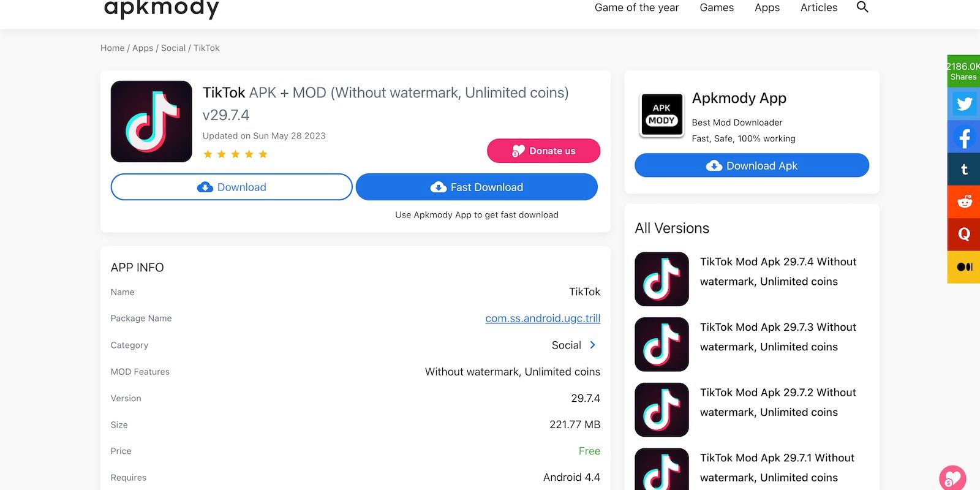The image size is (980, 490).
Task: Click the 221.77 MB size value
Action: coord(575,424)
